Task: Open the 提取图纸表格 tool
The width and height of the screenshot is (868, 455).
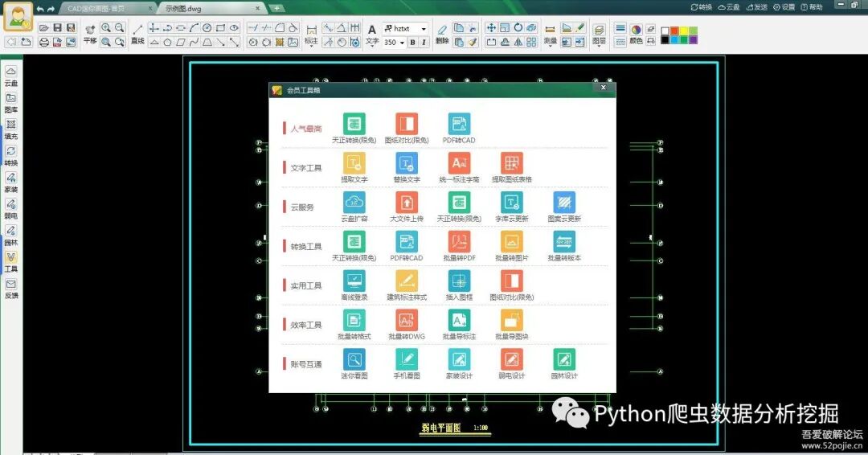Action: (x=511, y=167)
